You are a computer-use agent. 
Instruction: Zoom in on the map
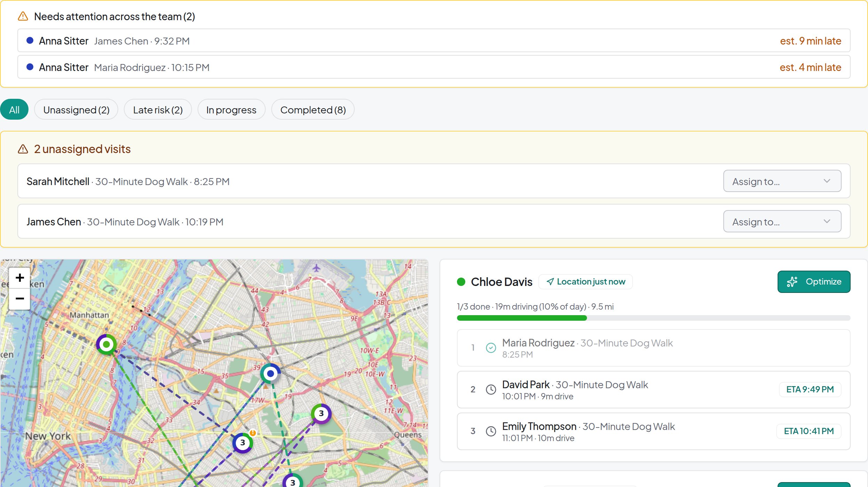coord(20,278)
